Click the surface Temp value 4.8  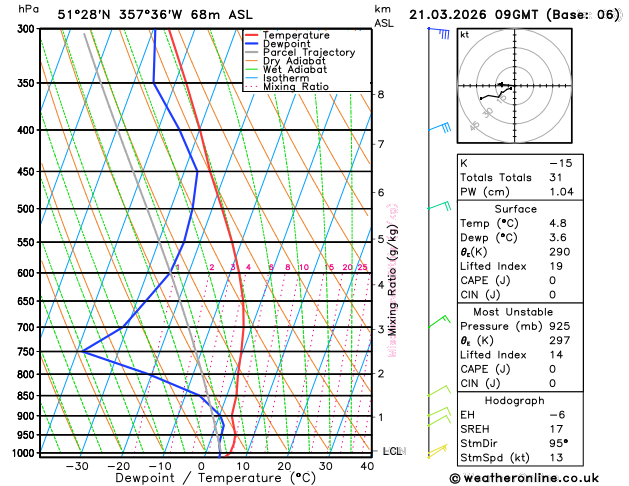(558, 223)
